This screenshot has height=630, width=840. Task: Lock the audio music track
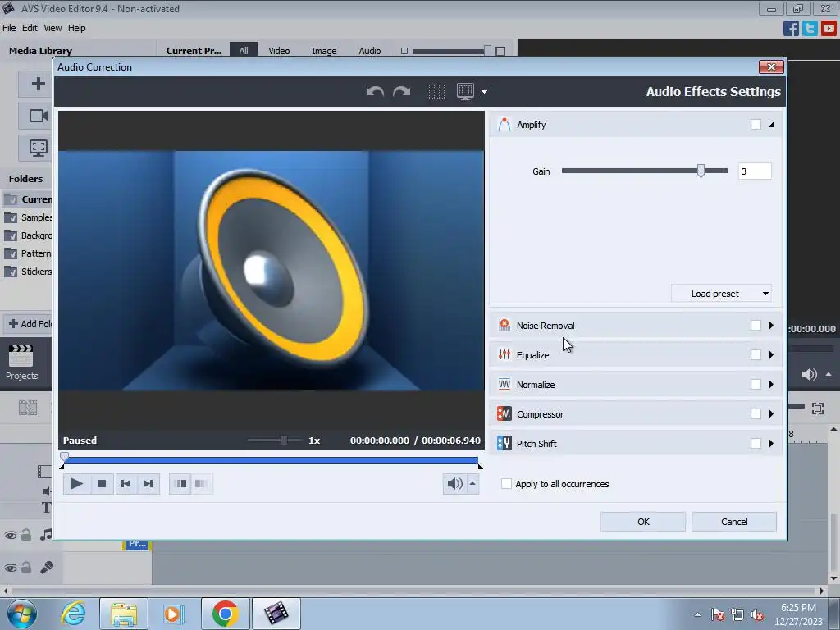(x=25, y=535)
